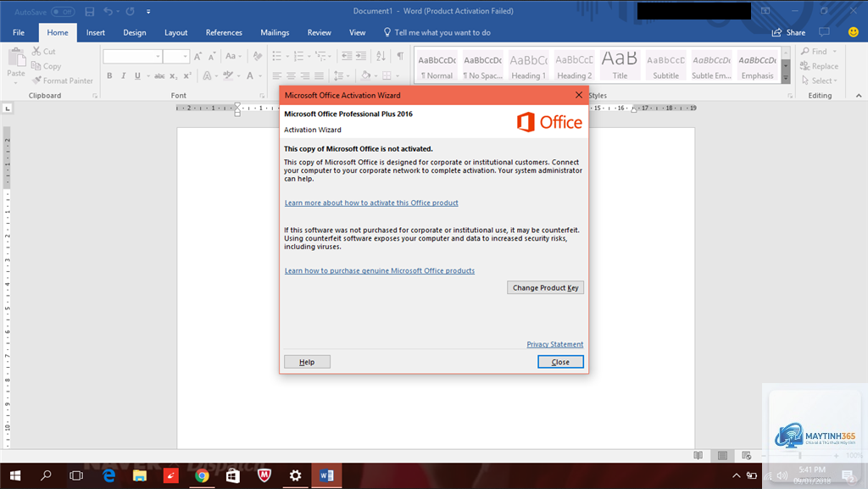Open the Find dropdown arrow

[x=834, y=52]
